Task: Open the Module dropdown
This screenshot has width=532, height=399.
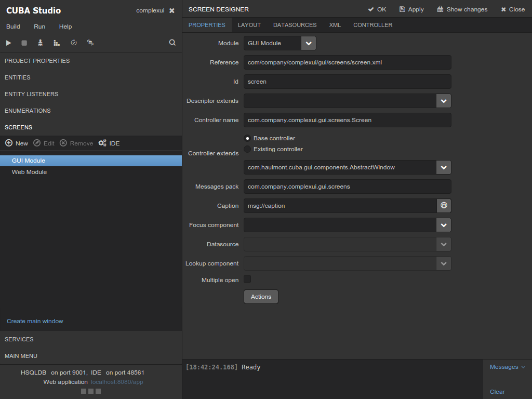Action: coord(309,43)
